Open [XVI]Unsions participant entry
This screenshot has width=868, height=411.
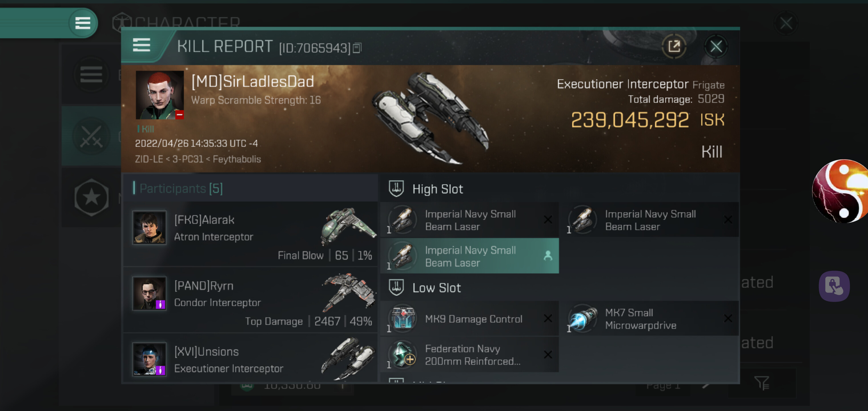(x=250, y=358)
